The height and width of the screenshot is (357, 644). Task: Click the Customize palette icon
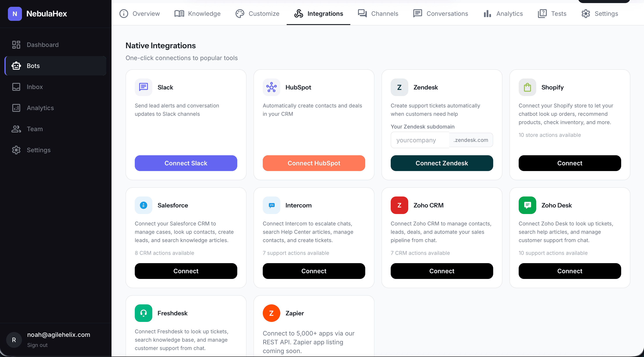click(x=239, y=14)
